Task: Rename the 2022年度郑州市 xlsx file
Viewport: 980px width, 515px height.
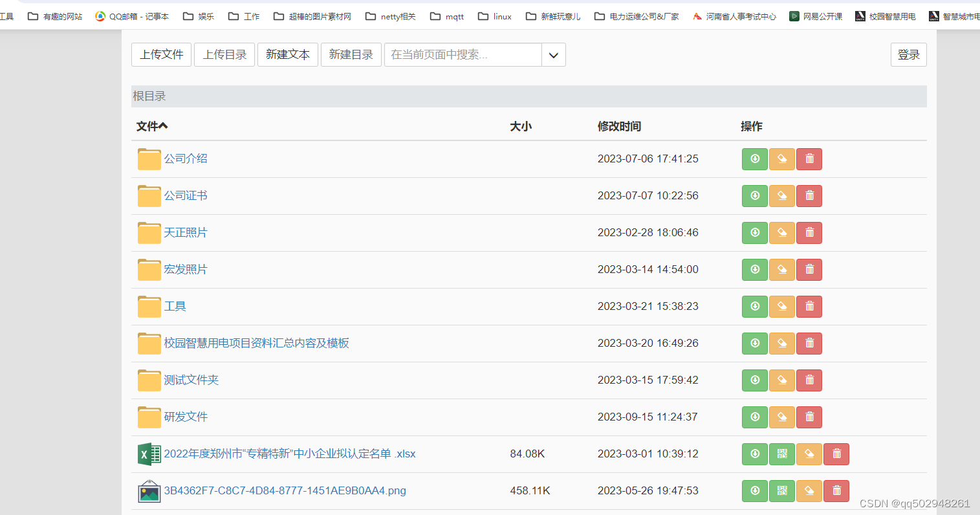Action: [x=809, y=454]
